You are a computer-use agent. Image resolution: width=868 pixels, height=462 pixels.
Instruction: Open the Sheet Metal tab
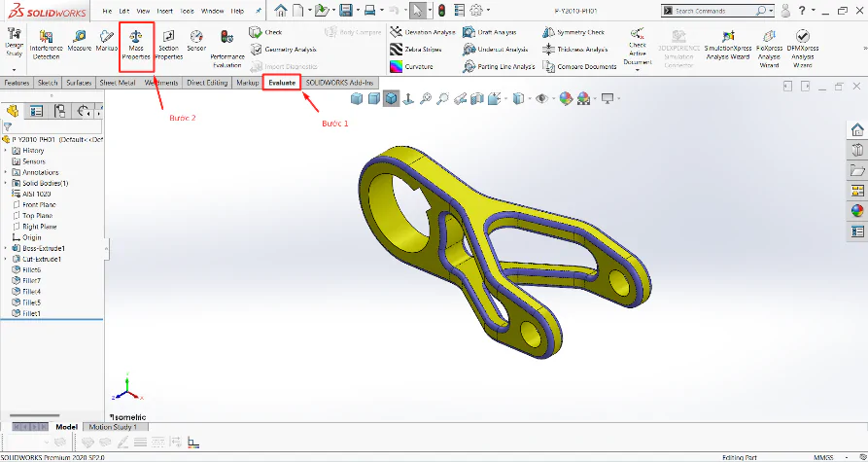coord(118,83)
